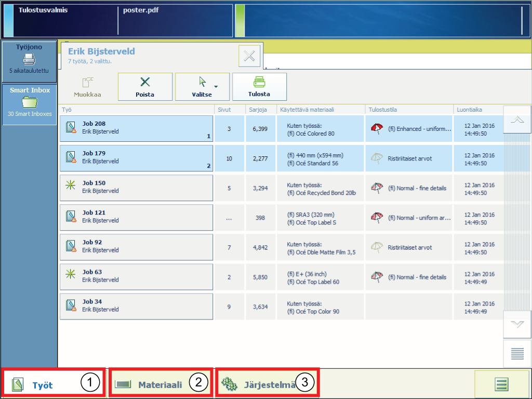Select the Työt tab
The height and width of the screenshot is (399, 532).
coord(53,384)
